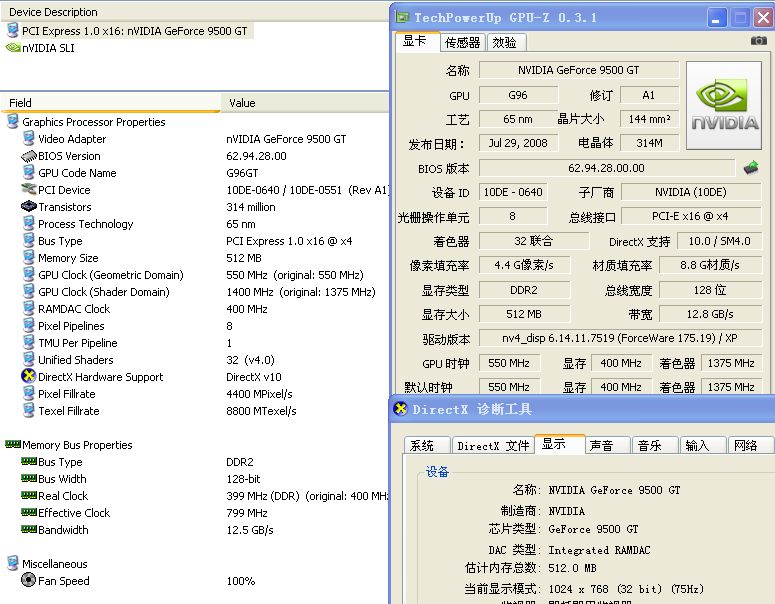
Task: Click the Transistors chip icon
Action: 29,206
